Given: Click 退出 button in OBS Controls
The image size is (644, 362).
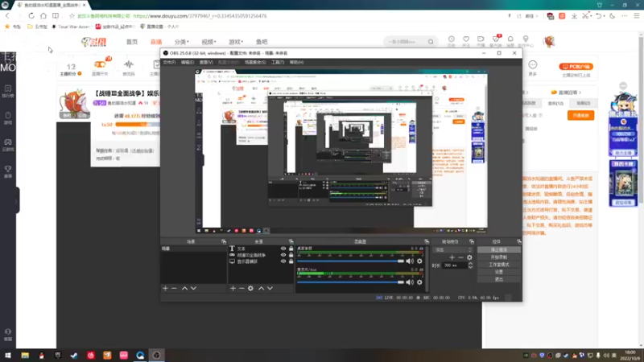Looking at the screenshot, I should coord(498,279).
